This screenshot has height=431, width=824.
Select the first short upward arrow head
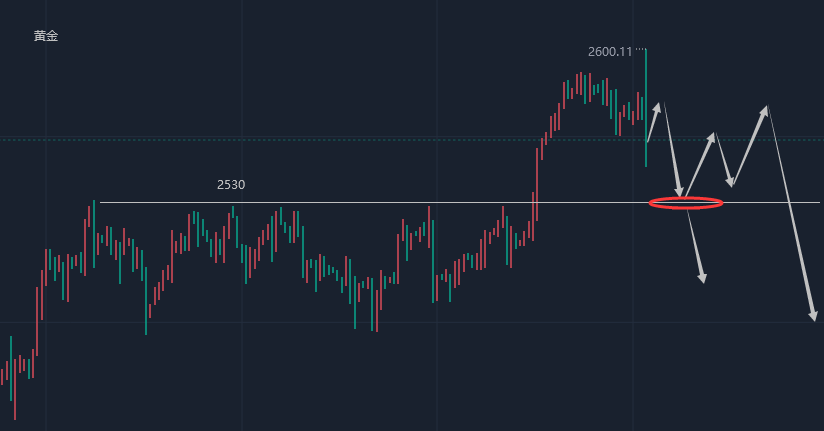coord(657,105)
